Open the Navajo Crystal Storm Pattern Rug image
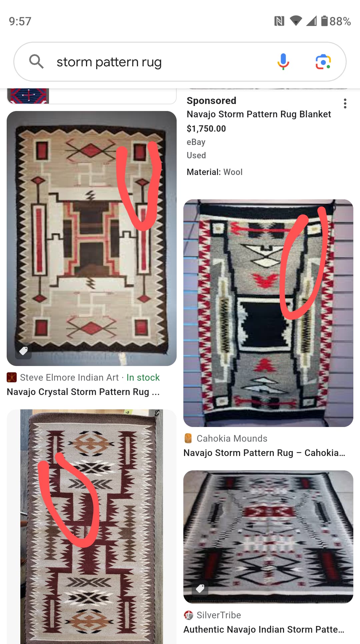The height and width of the screenshot is (644, 360). click(92, 238)
